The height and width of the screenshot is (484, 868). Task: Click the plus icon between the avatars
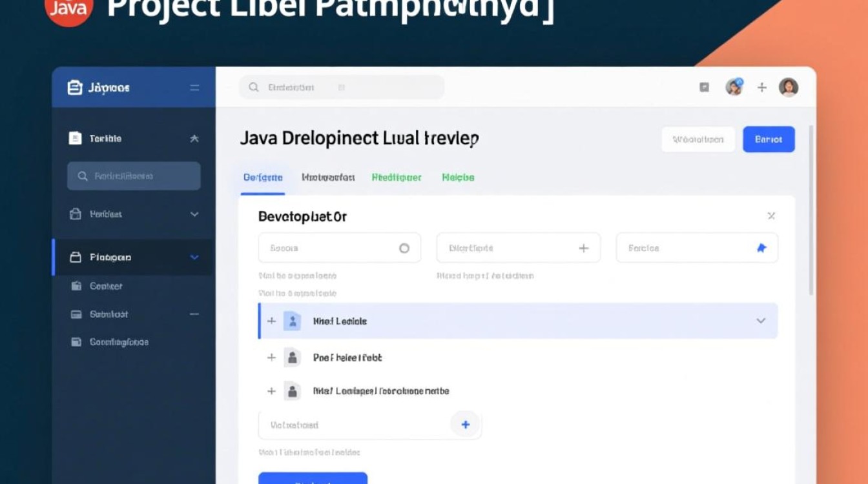[762, 87]
